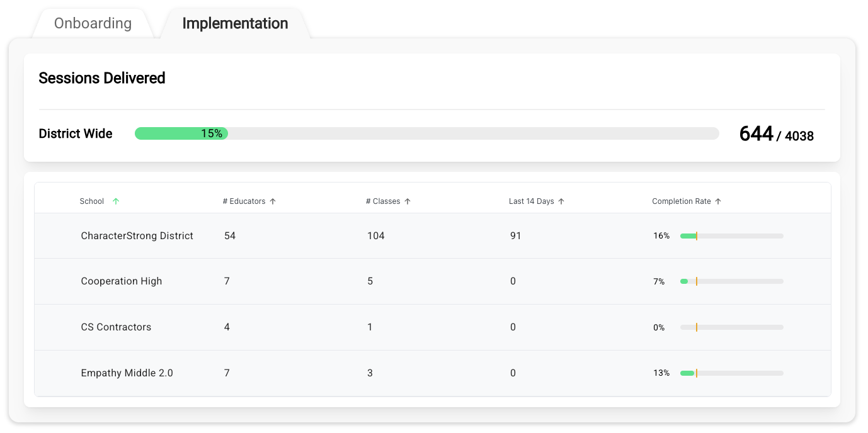Click sort arrow next to # Classes

[408, 201]
